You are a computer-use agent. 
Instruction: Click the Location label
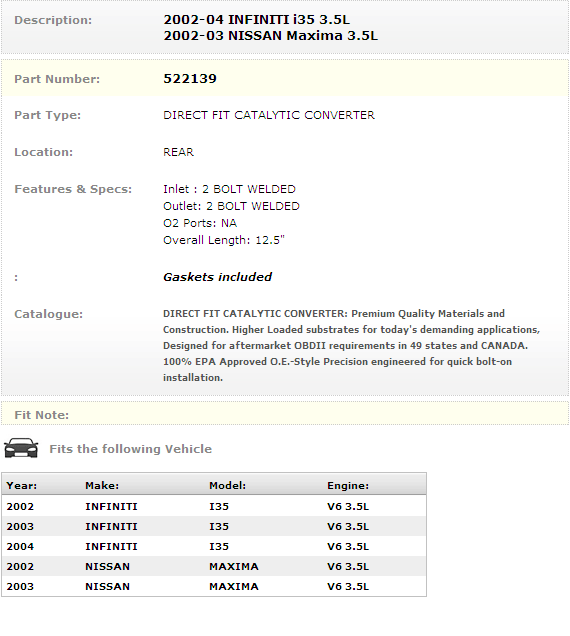[x=43, y=152]
